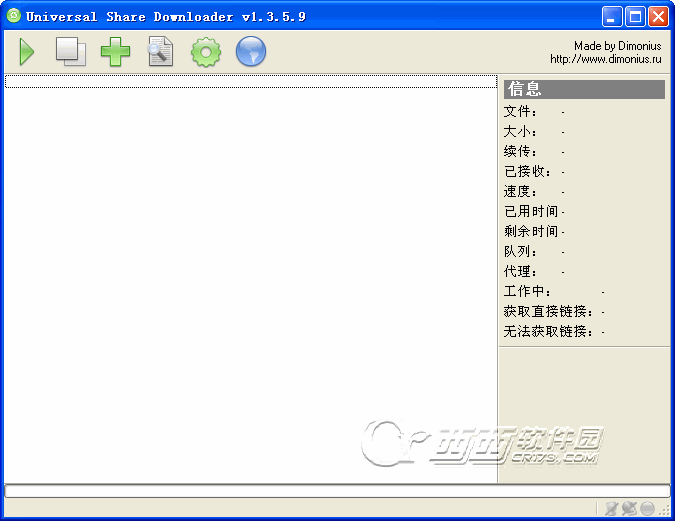Click the window resize grip corner
This screenshot has height=521, width=675.
[665, 510]
